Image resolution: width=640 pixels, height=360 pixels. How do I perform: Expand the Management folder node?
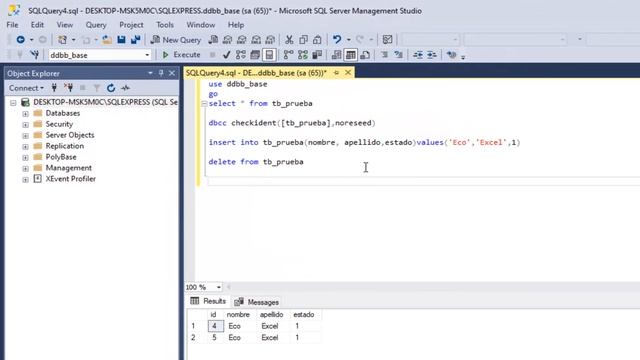pos(25,168)
